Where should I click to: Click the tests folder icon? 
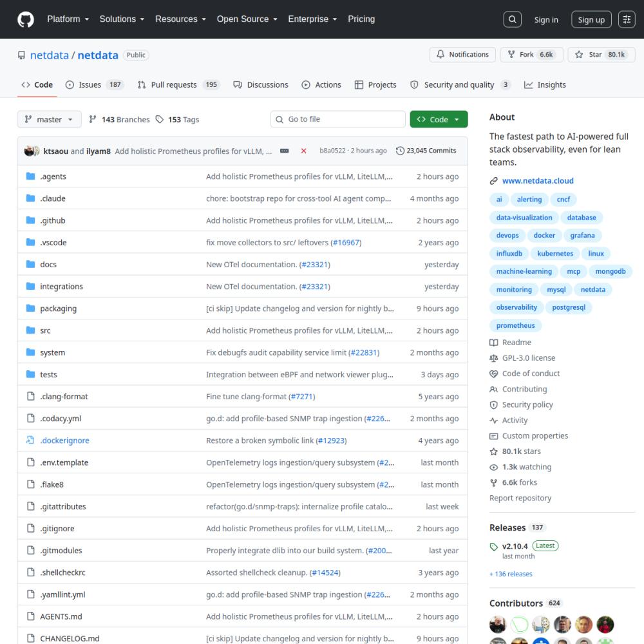coord(30,374)
